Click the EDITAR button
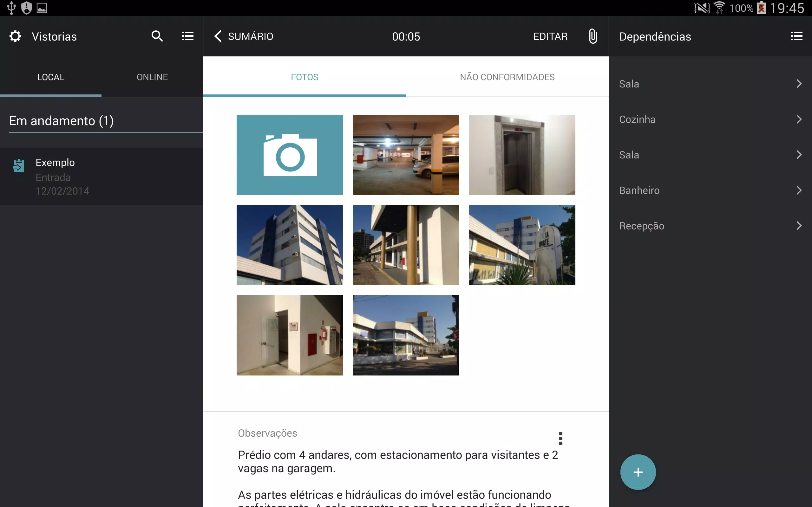 pyautogui.click(x=550, y=36)
